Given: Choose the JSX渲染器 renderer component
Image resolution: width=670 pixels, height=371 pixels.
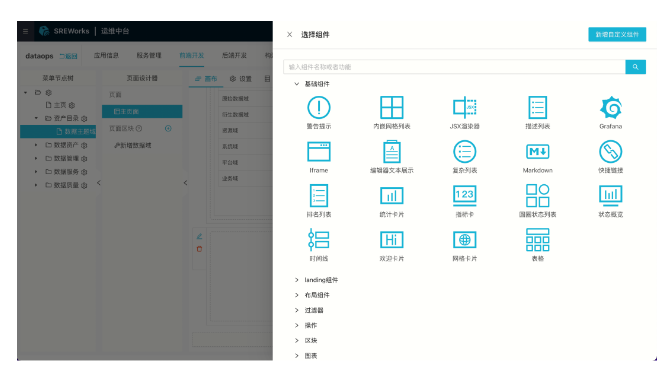Looking at the screenshot, I should (464, 107).
